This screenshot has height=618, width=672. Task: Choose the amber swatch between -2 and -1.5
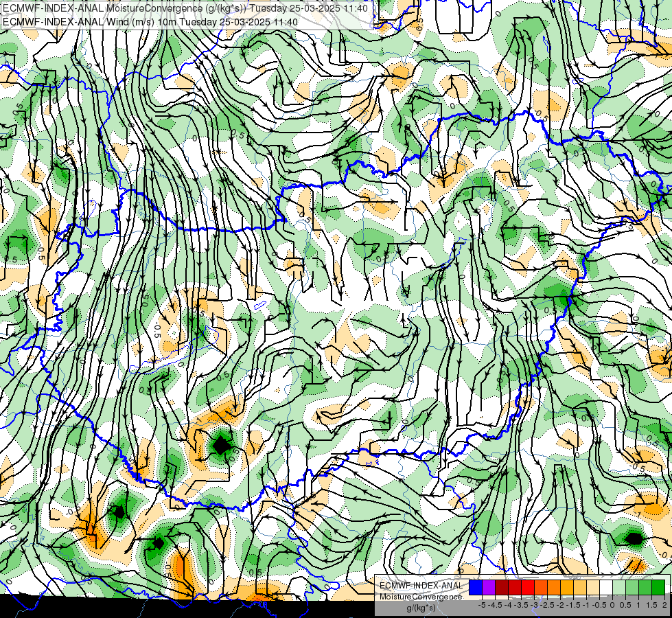[x=567, y=587]
